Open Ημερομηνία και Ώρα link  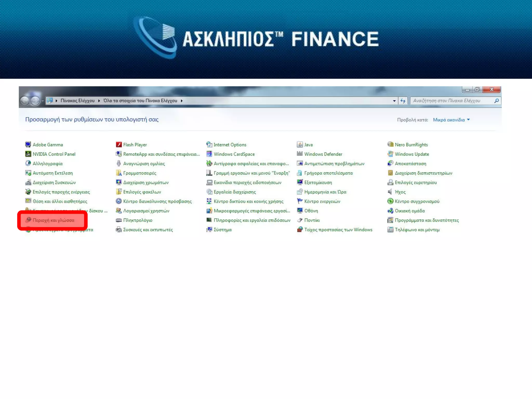coord(325,192)
